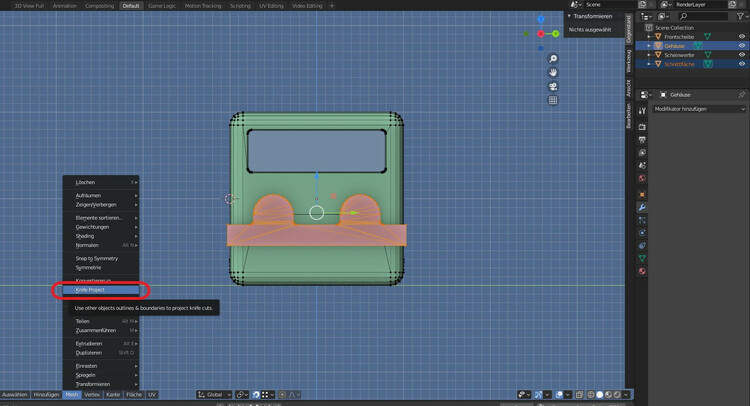This screenshot has width=750, height=406.
Task: Click the zoom magnifier icon in viewport
Action: tap(553, 59)
